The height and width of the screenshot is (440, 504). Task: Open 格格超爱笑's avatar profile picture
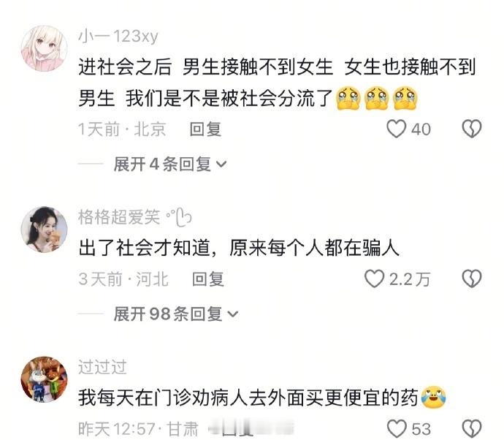pos(44,230)
